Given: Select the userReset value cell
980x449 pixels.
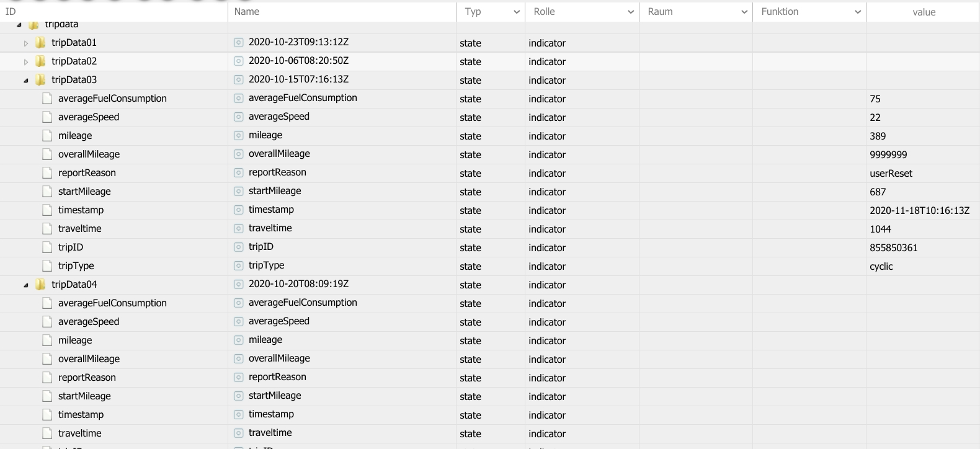Looking at the screenshot, I should point(891,174).
